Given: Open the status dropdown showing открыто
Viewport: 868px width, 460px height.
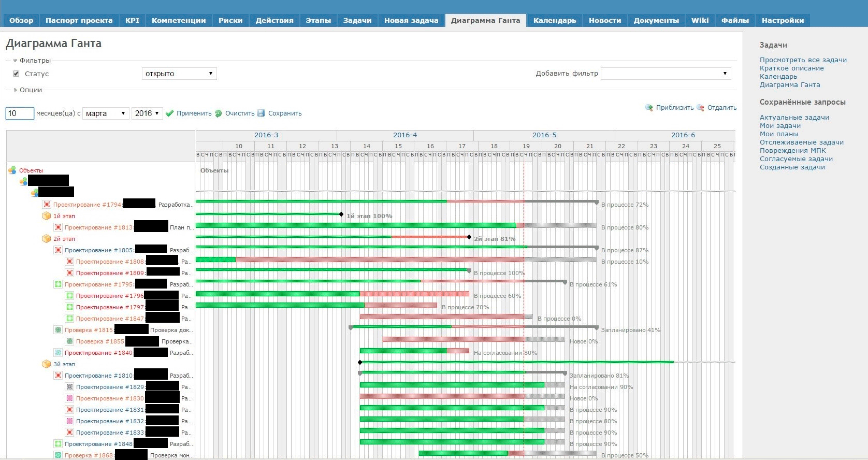Looking at the screenshot, I should coord(179,74).
